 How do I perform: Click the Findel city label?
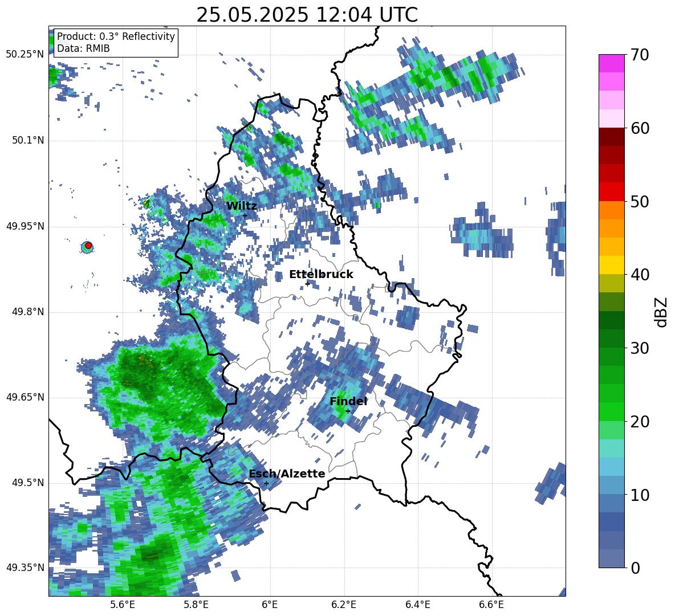348,401
